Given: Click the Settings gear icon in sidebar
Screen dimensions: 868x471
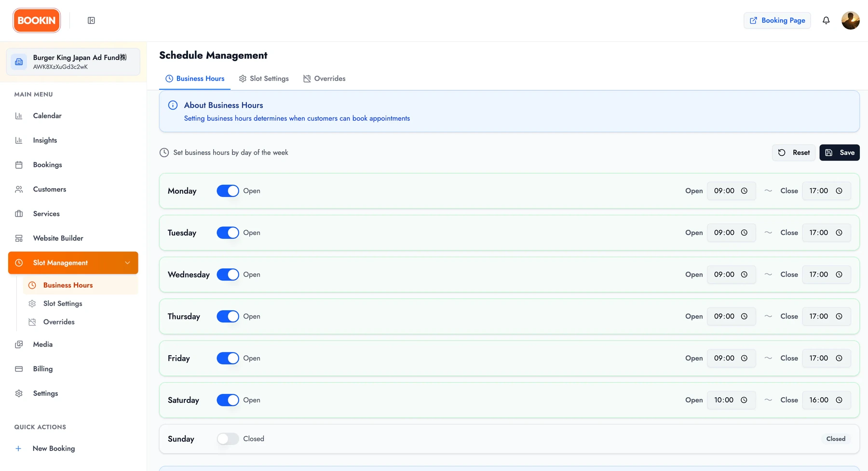Looking at the screenshot, I should coord(19,393).
